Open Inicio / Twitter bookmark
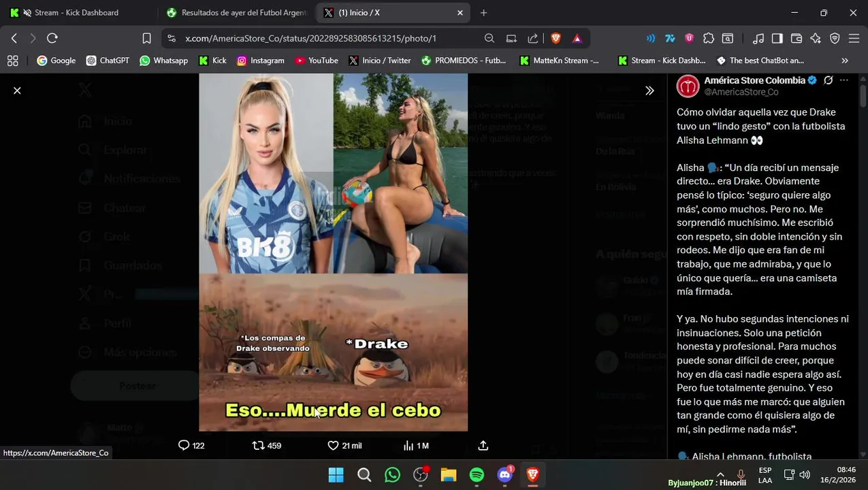 [379, 61]
